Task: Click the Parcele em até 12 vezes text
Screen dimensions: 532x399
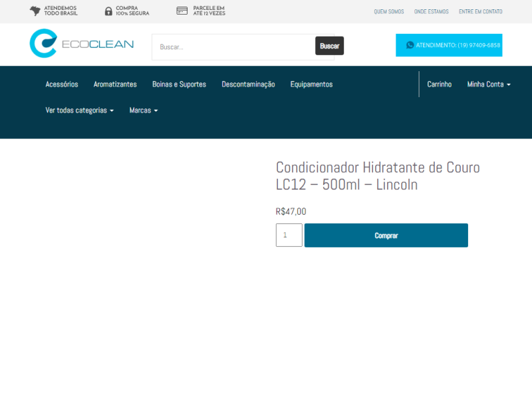Action: click(209, 11)
